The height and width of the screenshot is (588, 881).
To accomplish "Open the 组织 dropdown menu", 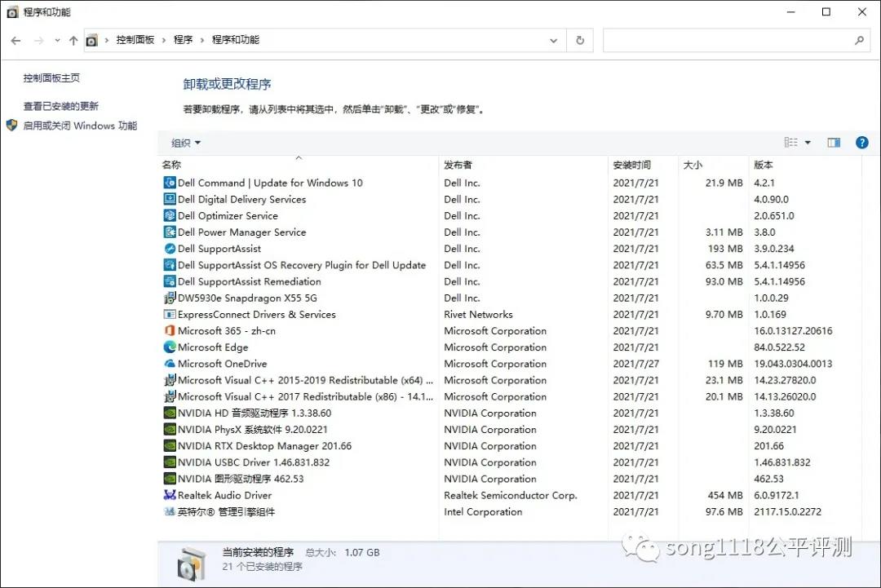I will [186, 144].
